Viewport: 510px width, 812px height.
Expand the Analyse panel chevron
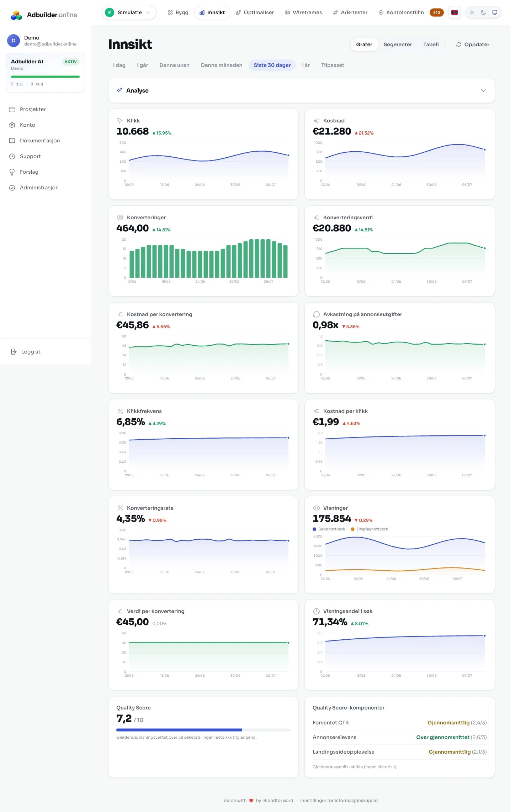pyautogui.click(x=483, y=90)
